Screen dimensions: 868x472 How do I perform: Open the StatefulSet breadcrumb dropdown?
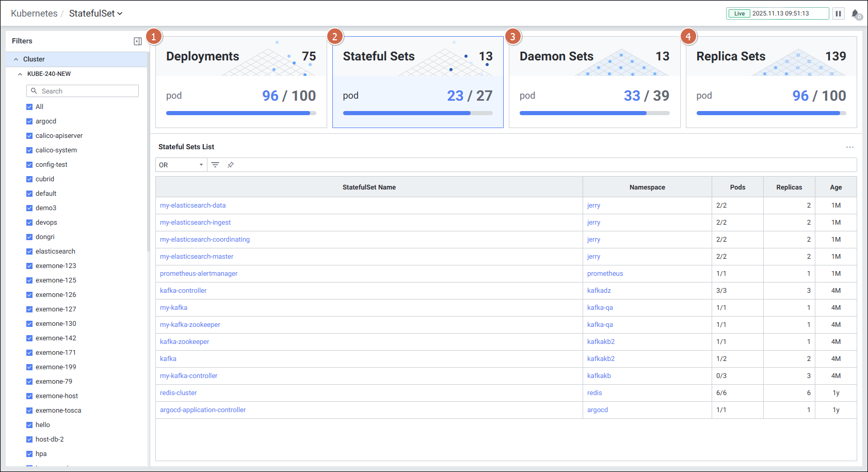[96, 13]
